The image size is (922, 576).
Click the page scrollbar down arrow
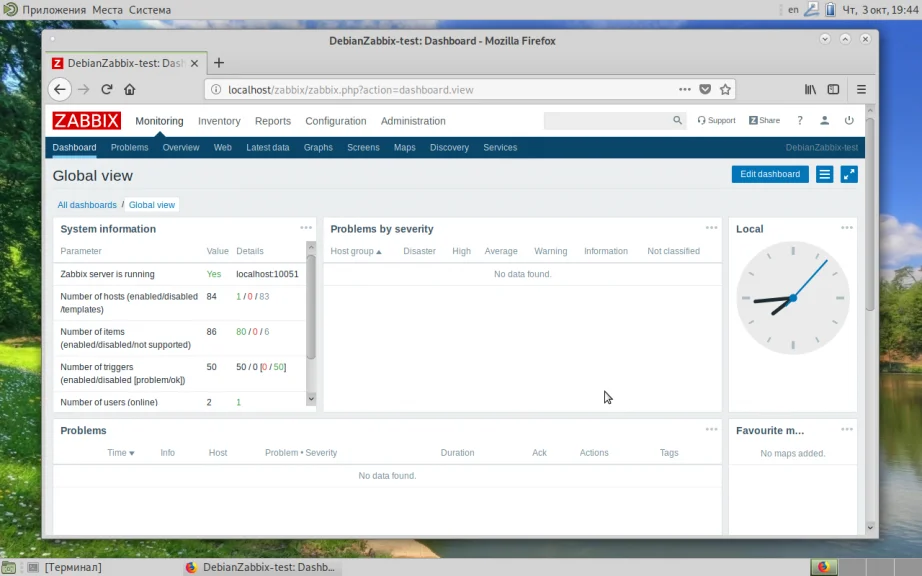click(x=870, y=528)
